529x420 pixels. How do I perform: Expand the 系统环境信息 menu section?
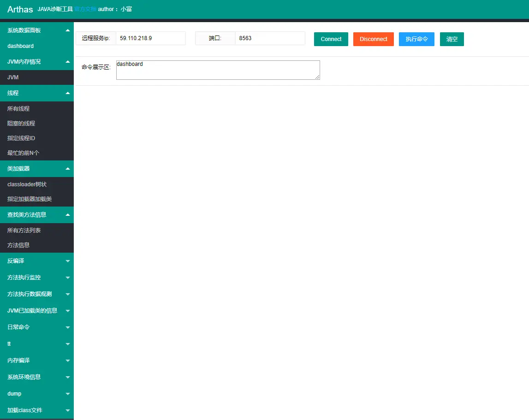coord(37,377)
